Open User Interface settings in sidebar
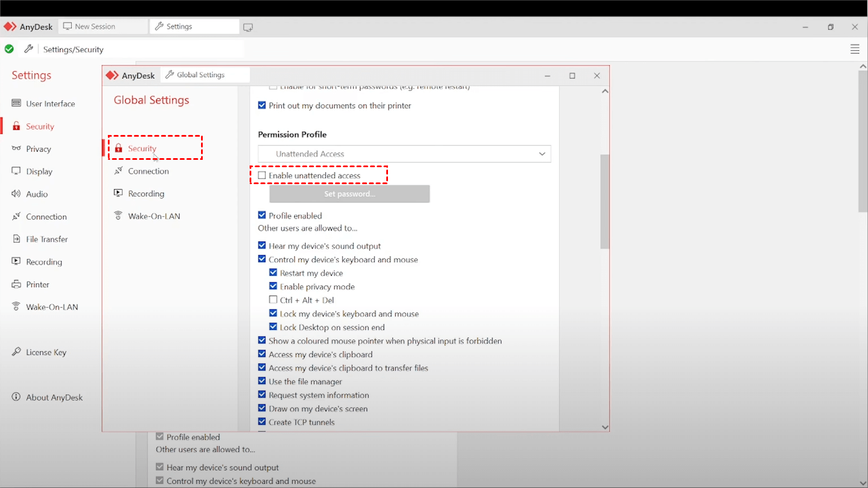Screen dimensions: 868x488 50,104
